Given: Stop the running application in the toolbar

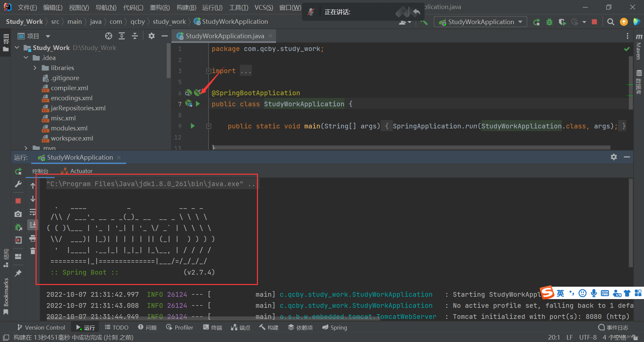Looking at the screenshot, I should point(594,22).
